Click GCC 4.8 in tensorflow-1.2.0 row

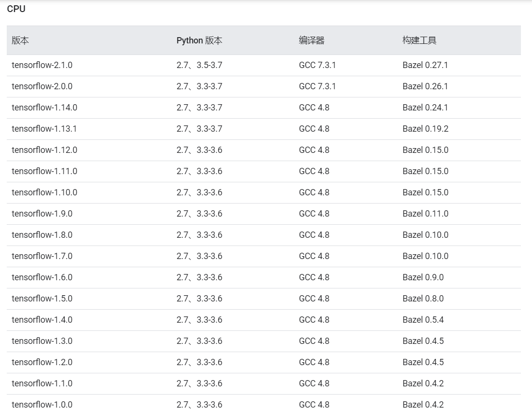[x=314, y=362]
